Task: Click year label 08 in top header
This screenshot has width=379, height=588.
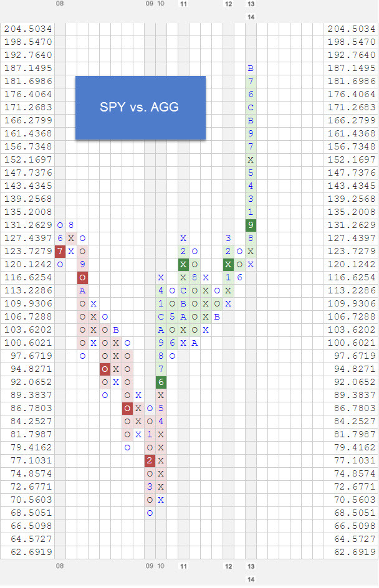Action: [x=60, y=4]
